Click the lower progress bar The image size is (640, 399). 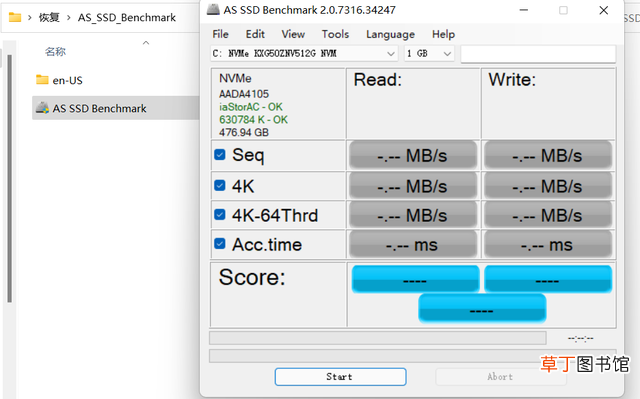pyautogui.click(x=412, y=356)
